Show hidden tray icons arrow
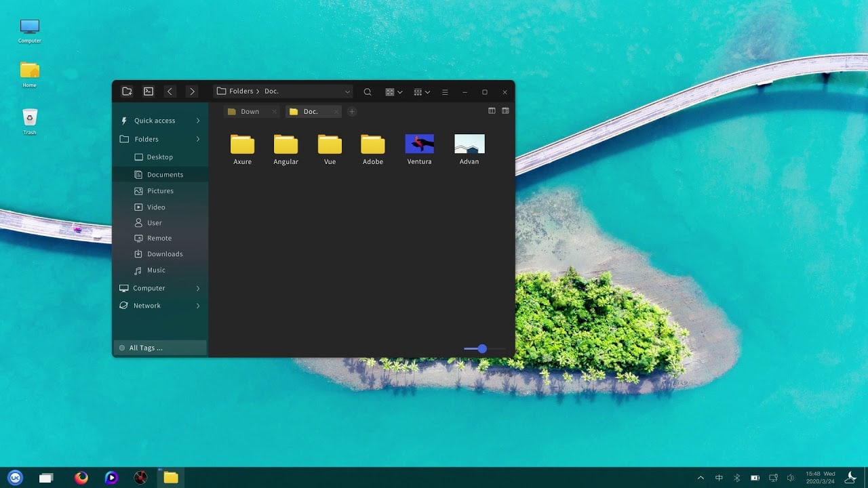Screen dimensions: 868x488 pyautogui.click(x=701, y=478)
